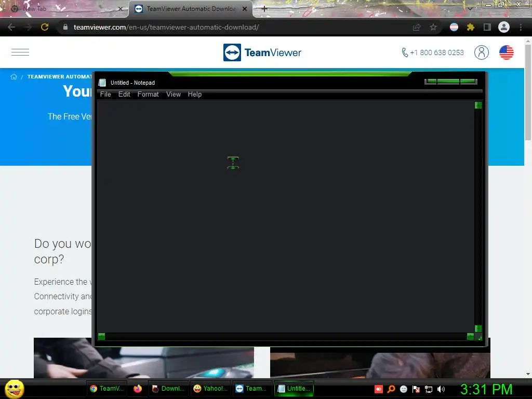
Task: Change region via US flag icon
Action: tap(506, 52)
